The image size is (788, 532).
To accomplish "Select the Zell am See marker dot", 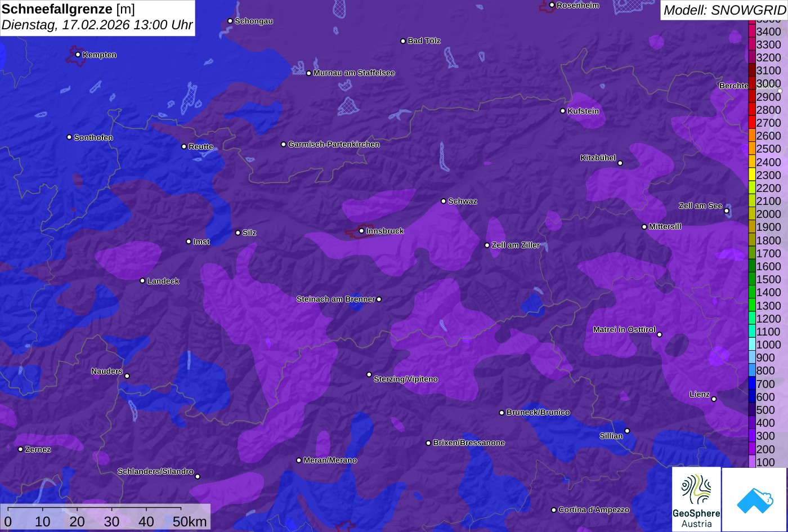I will tap(727, 211).
